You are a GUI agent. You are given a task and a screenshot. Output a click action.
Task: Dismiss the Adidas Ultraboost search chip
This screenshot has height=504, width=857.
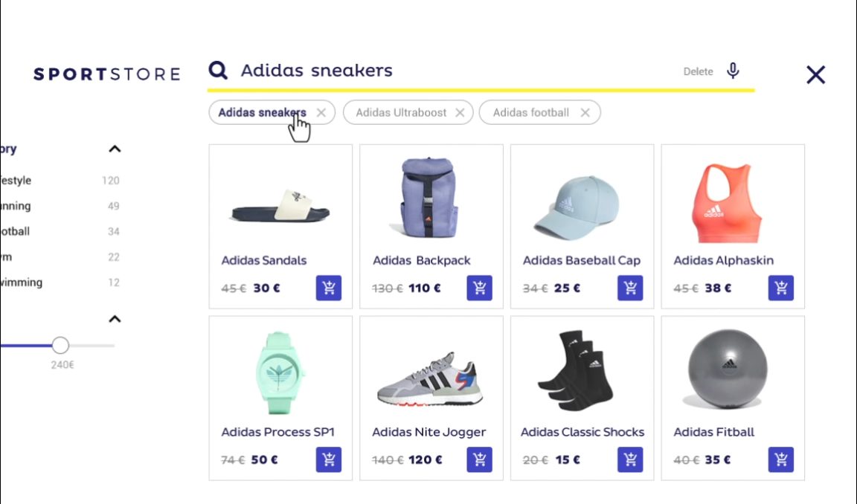coord(460,112)
